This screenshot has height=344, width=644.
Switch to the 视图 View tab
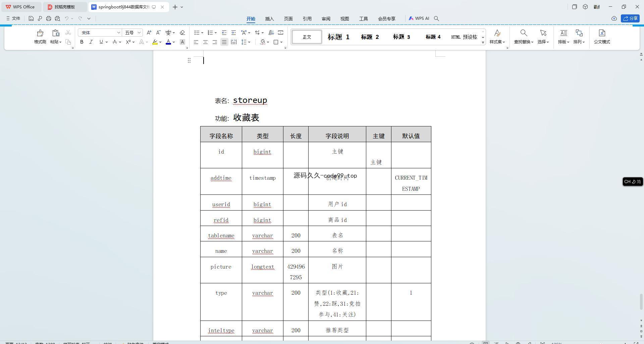(345, 19)
